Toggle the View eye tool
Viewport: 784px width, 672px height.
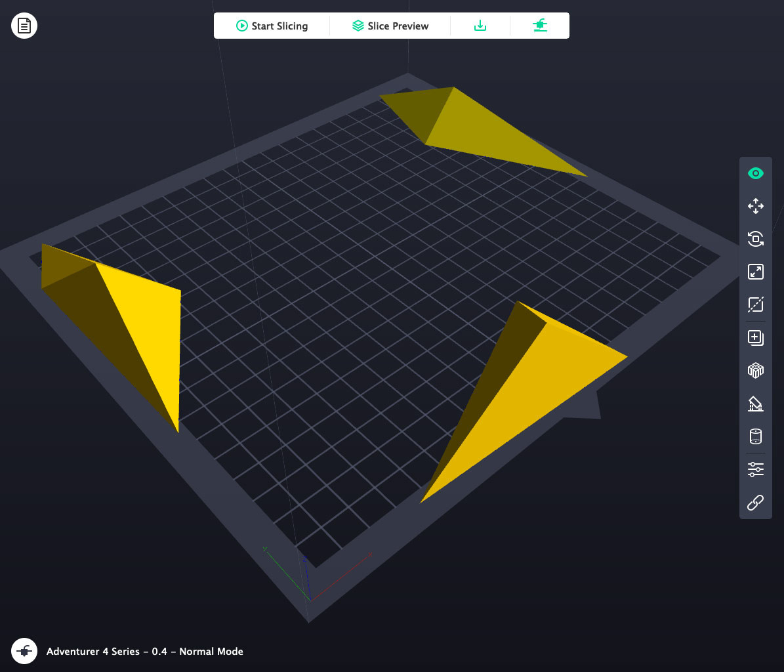755,174
